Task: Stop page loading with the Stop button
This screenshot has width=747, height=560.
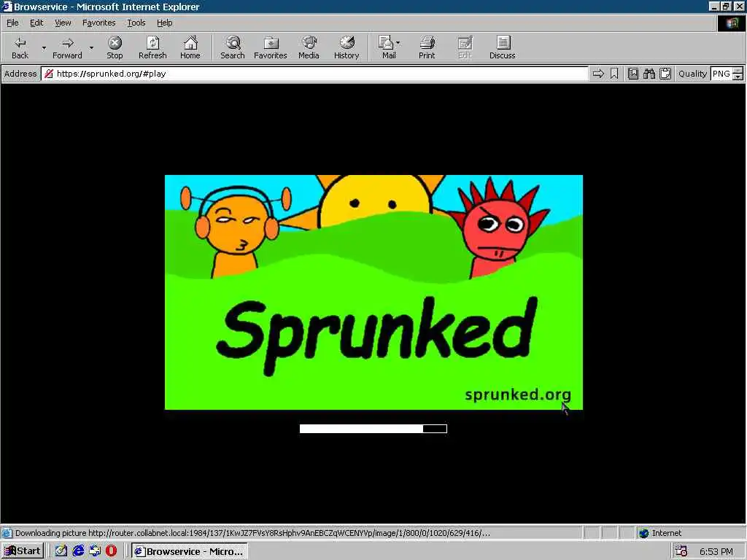Action: [115, 47]
